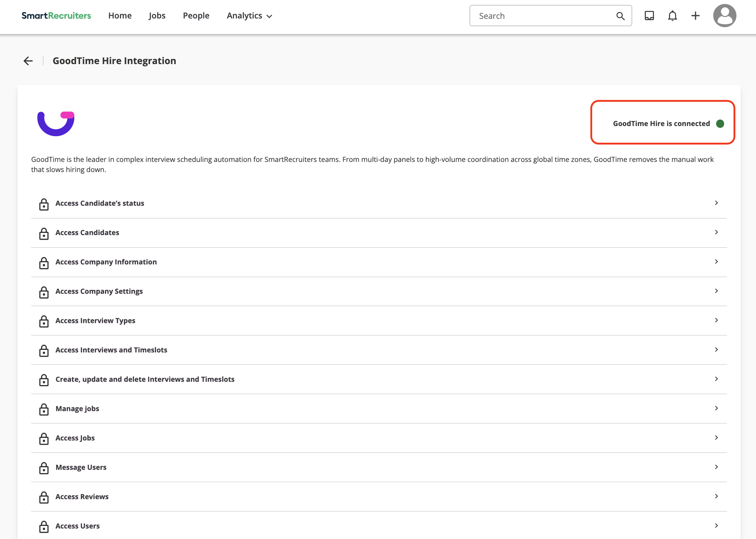Viewport: 756px width, 539px height.
Task: Click the GoodTime description paragraph
Action: [x=372, y=164]
